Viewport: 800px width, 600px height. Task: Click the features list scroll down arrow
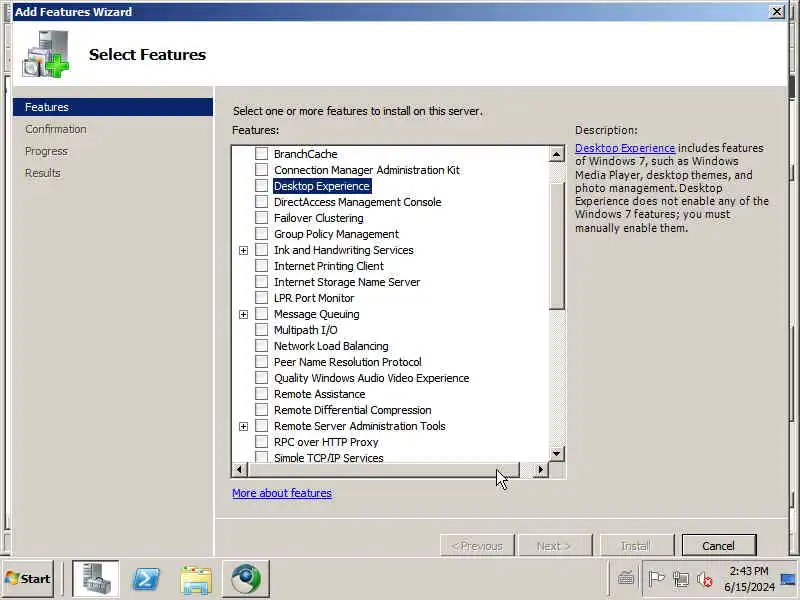pyautogui.click(x=557, y=453)
